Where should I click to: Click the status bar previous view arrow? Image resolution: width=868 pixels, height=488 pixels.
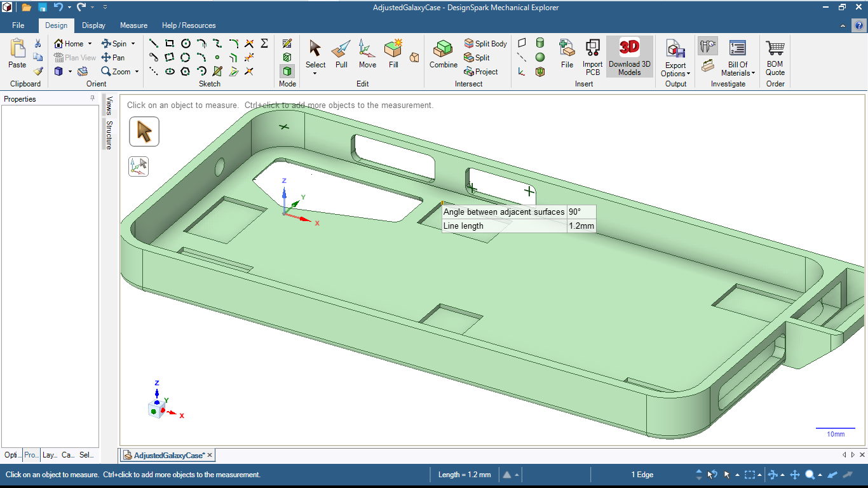tap(832, 475)
